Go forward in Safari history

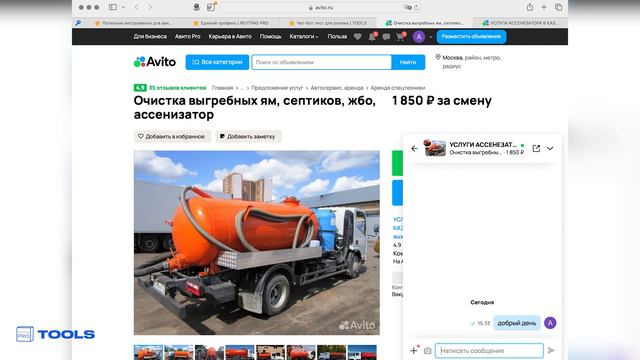[x=150, y=7]
